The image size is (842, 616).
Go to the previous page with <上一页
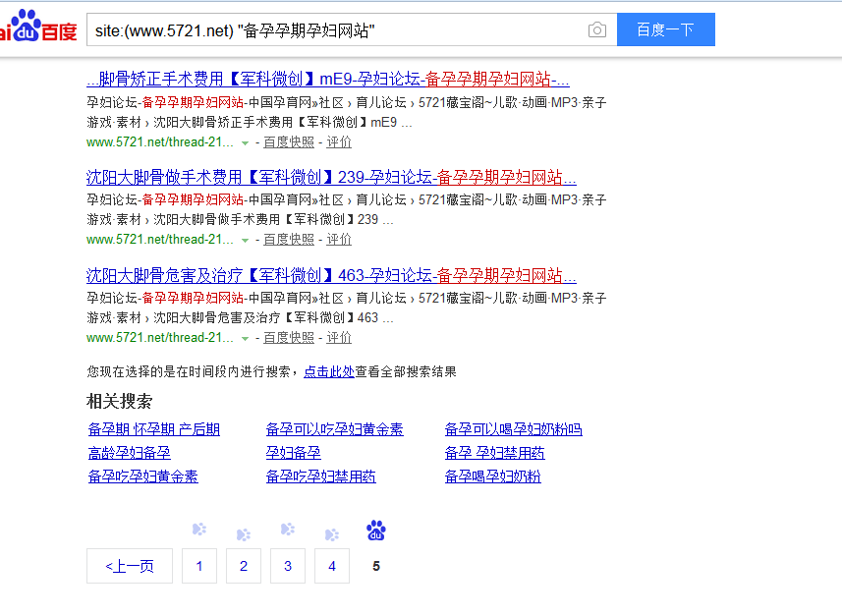(129, 566)
